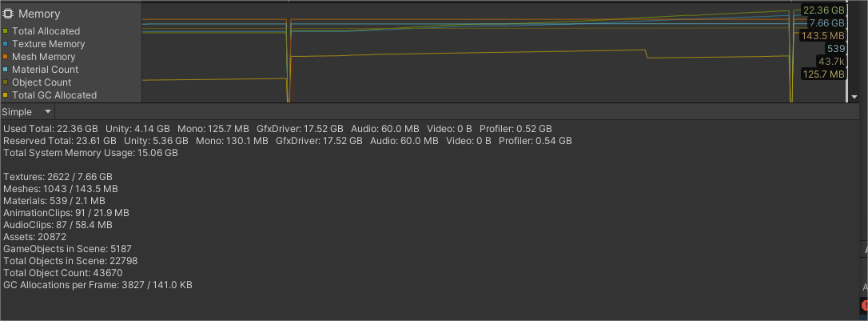Click the scroll-down arrow beside the chart
This screenshot has height=321, width=868.
tap(854, 96)
